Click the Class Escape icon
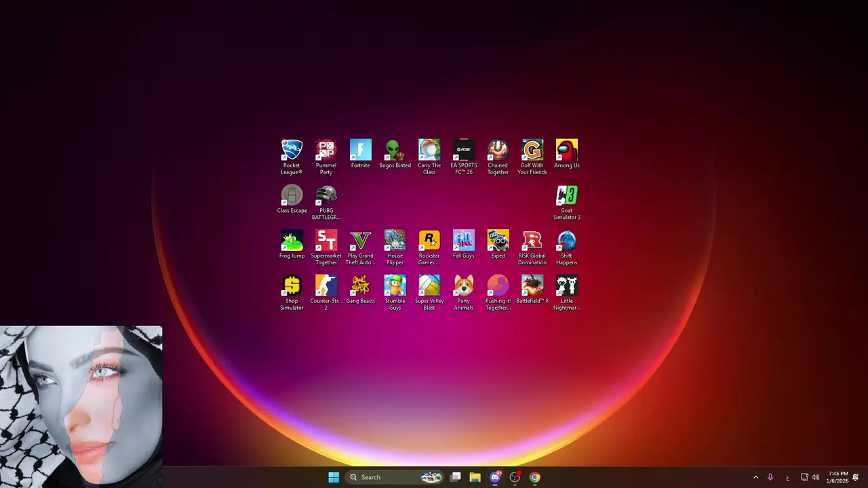This screenshot has width=868, height=488. pyautogui.click(x=292, y=199)
